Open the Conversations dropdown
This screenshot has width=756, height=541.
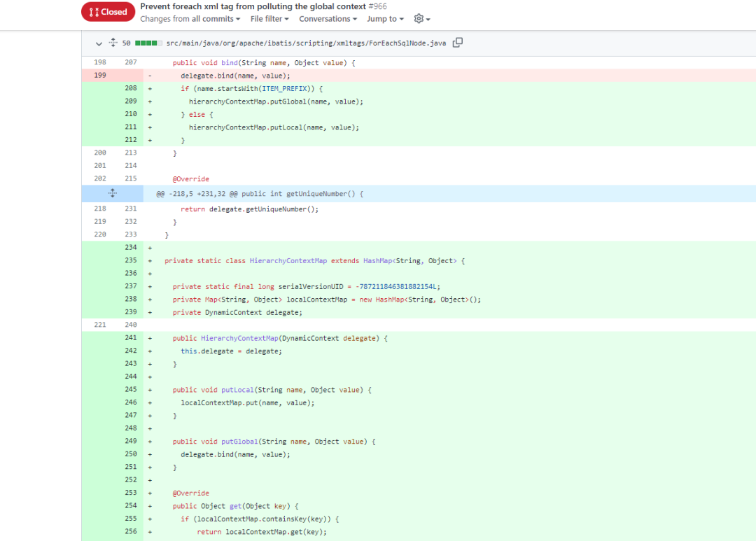[328, 19]
